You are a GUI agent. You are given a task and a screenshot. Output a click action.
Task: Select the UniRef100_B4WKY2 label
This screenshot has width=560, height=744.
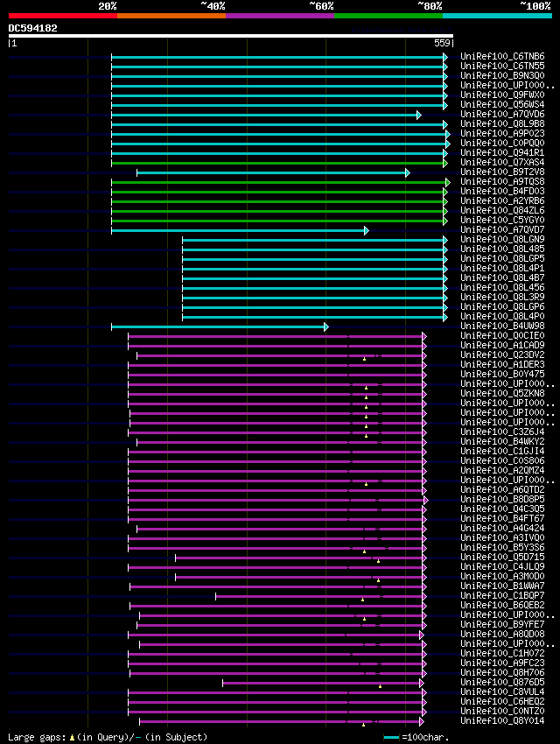pos(502,442)
